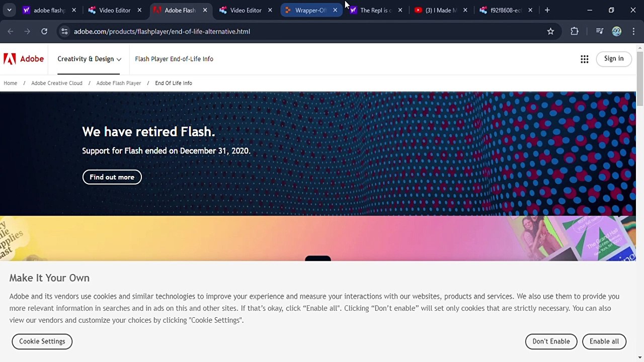This screenshot has height=362, width=644.
Task: Minimize the browser window
Action: click(590, 10)
